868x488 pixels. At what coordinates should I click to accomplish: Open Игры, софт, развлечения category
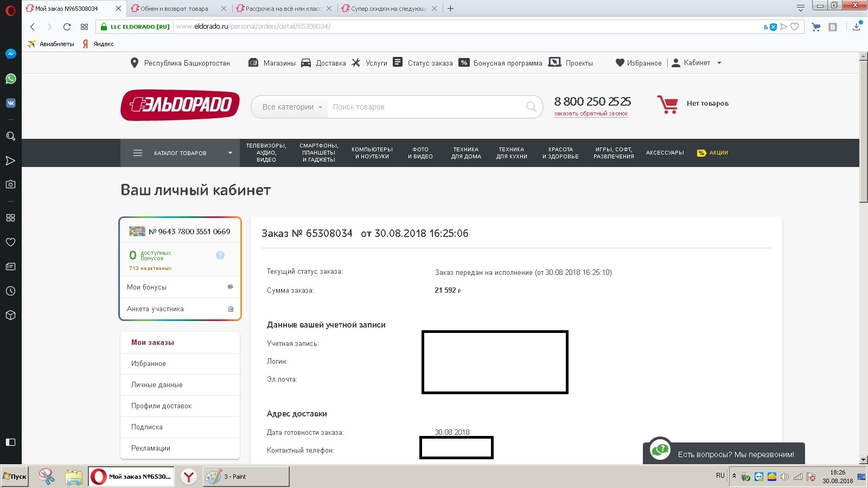click(x=614, y=153)
